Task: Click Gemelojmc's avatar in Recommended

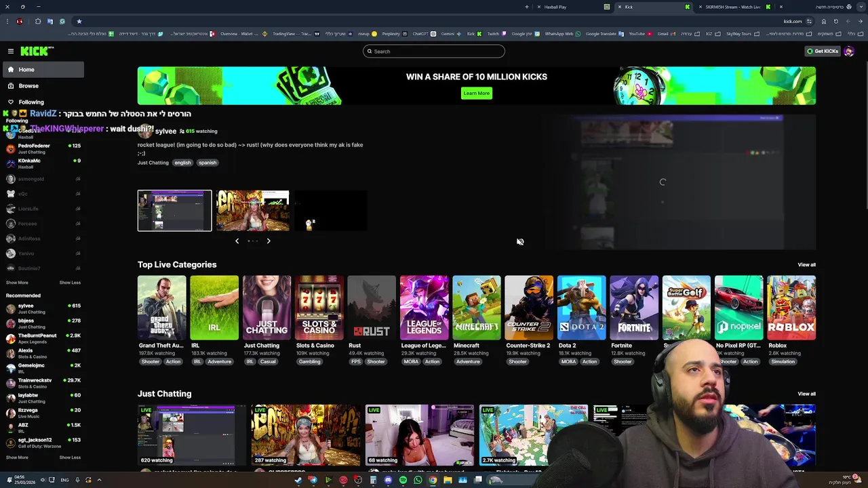Action: 11,368
